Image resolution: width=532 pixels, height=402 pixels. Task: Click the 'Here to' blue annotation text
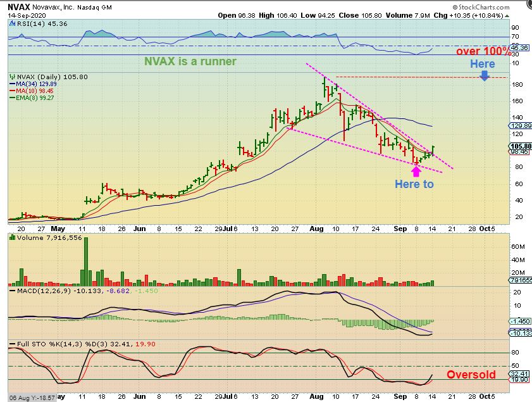click(414, 184)
